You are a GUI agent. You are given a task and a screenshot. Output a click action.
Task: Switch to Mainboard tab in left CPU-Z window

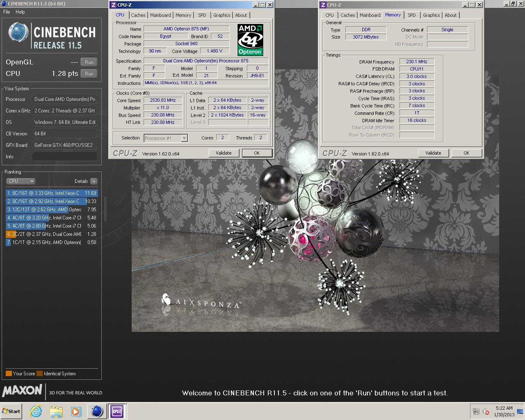click(160, 15)
